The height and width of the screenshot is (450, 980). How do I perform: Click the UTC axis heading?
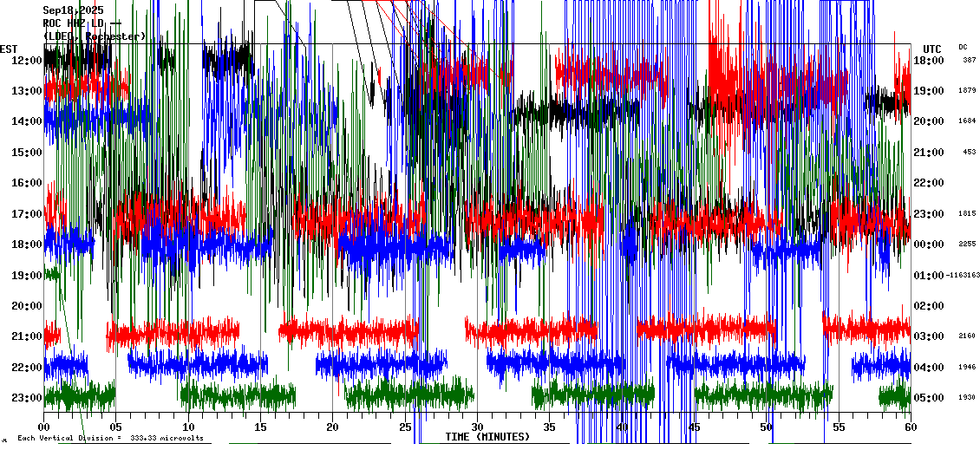click(x=931, y=49)
